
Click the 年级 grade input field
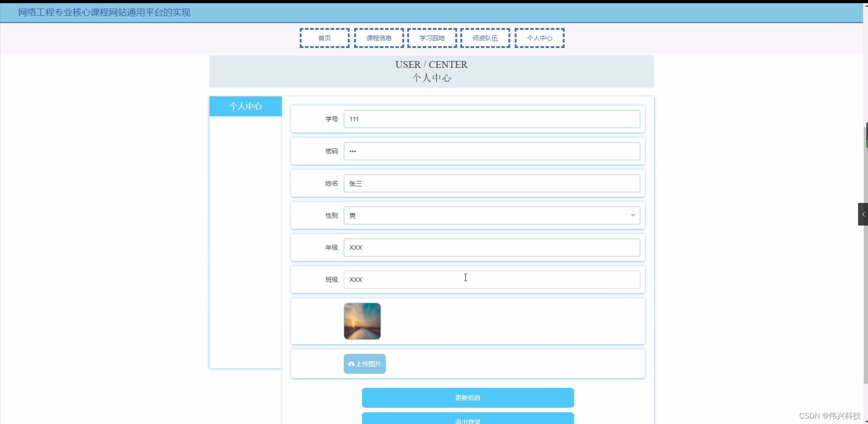tap(492, 247)
